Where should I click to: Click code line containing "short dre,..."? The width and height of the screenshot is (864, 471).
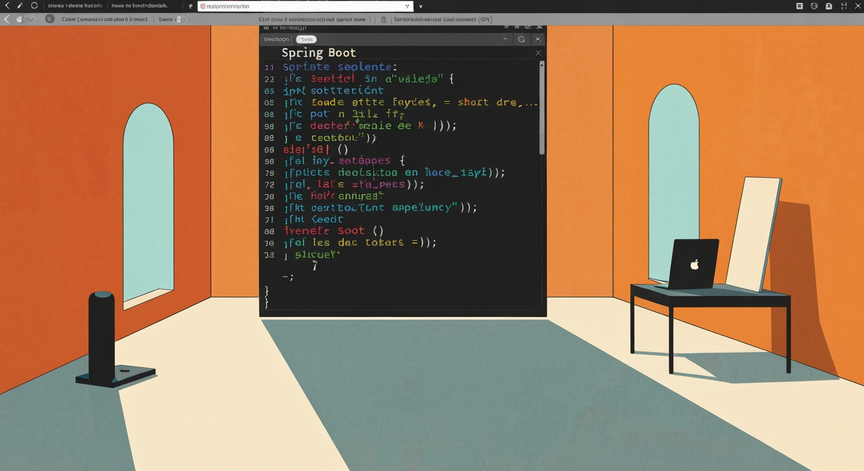pyautogui.click(x=411, y=102)
